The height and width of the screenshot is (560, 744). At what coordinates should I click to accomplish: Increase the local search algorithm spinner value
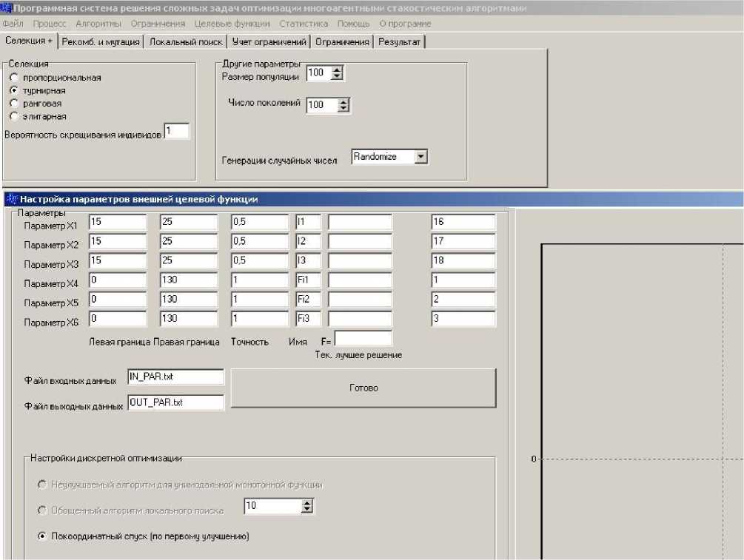pyautogui.click(x=307, y=502)
